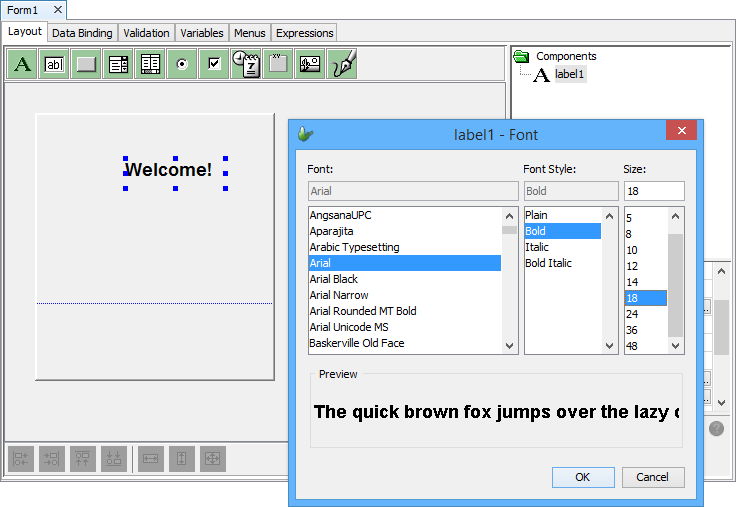736x507 pixels.
Task: Select the Image component tool
Action: (x=310, y=64)
